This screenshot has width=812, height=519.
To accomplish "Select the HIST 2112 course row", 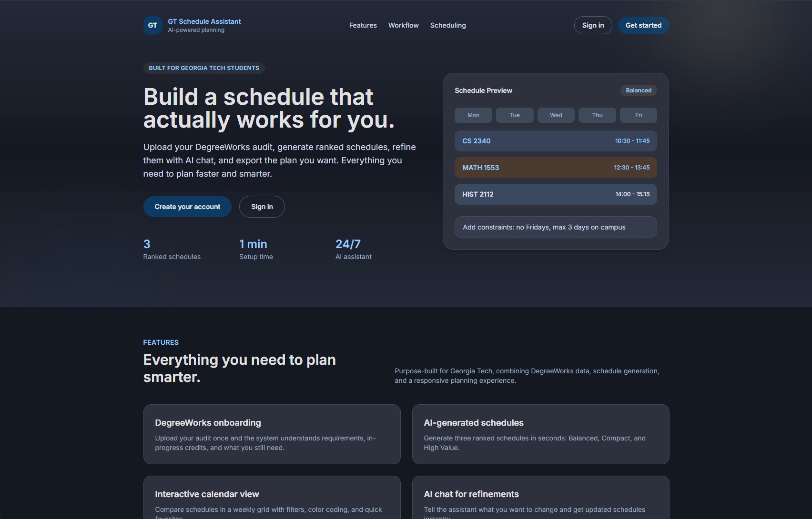I will pyautogui.click(x=556, y=194).
